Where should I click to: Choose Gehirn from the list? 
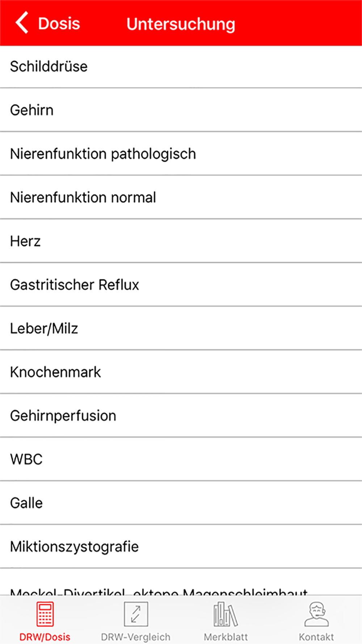181,110
